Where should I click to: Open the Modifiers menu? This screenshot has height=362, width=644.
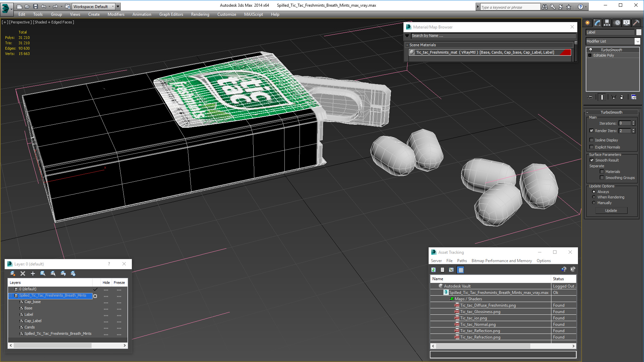pyautogui.click(x=116, y=14)
